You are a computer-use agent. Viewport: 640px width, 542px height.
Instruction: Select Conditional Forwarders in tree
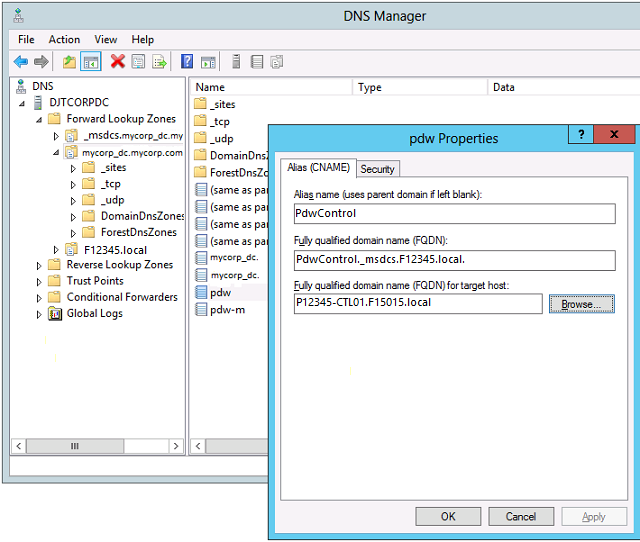coord(122,297)
